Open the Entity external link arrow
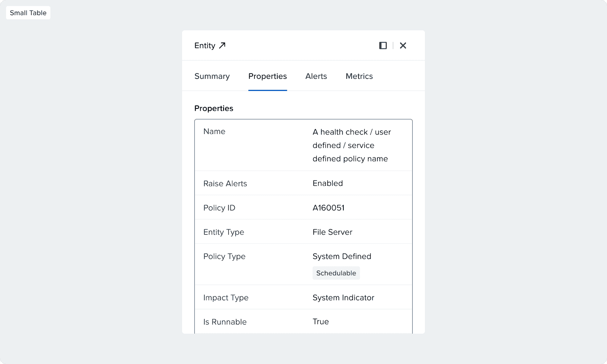The height and width of the screenshot is (364, 607). 222,45
